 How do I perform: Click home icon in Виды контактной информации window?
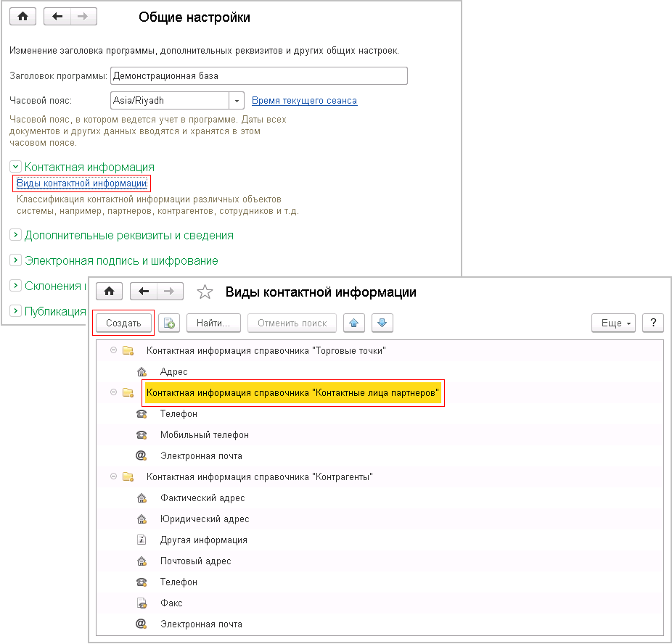(x=109, y=292)
